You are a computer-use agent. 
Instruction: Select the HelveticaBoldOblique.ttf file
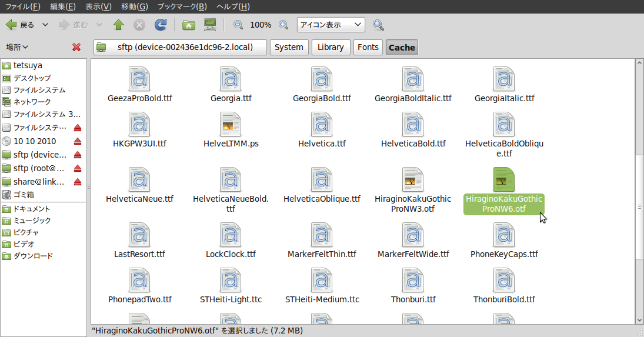504,135
